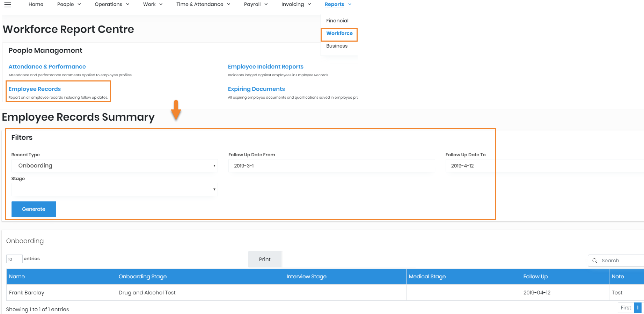Image resolution: width=644 pixels, height=314 pixels.
Task: Open the hamburger menu icon
Action: 8,5
